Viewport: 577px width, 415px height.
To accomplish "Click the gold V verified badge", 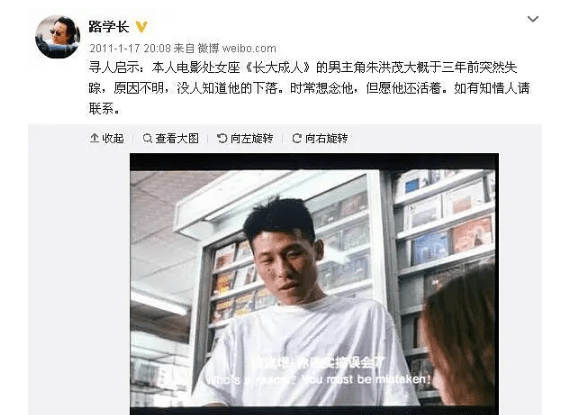I will click(141, 26).
